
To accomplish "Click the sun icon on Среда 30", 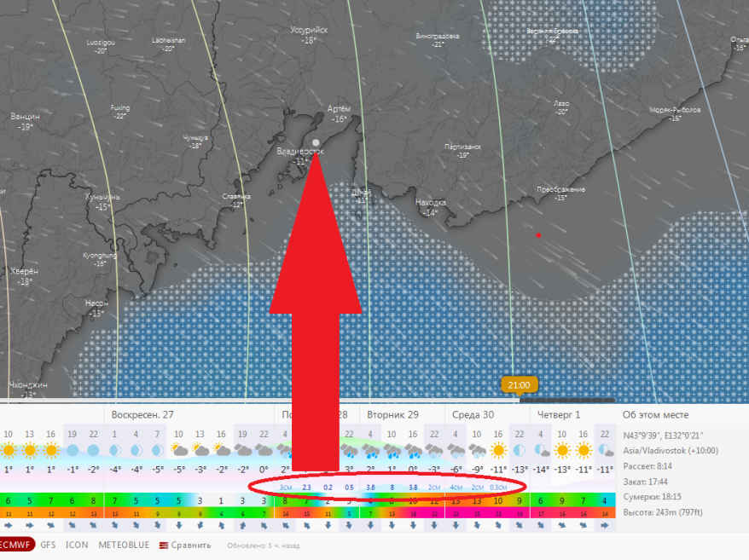I will tap(497, 449).
